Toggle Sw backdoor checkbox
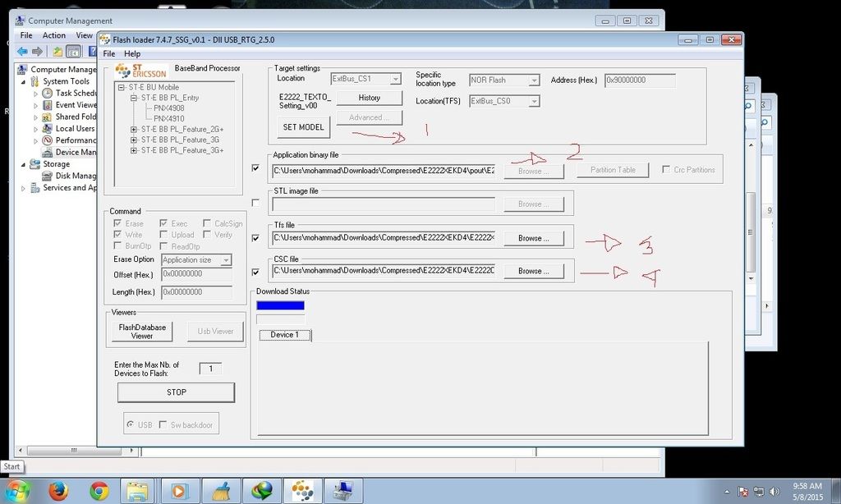 [x=163, y=424]
